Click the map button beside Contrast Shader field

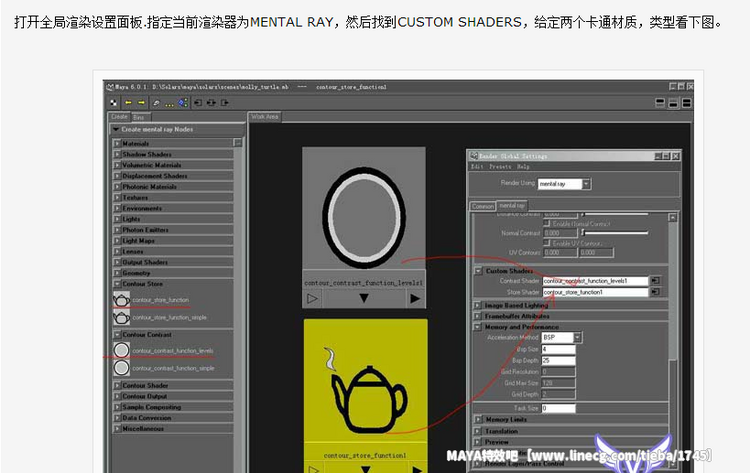[x=655, y=281]
